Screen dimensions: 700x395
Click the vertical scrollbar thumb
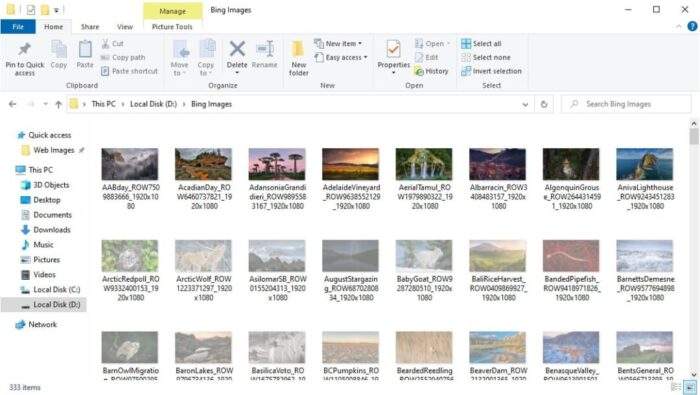tap(694, 137)
